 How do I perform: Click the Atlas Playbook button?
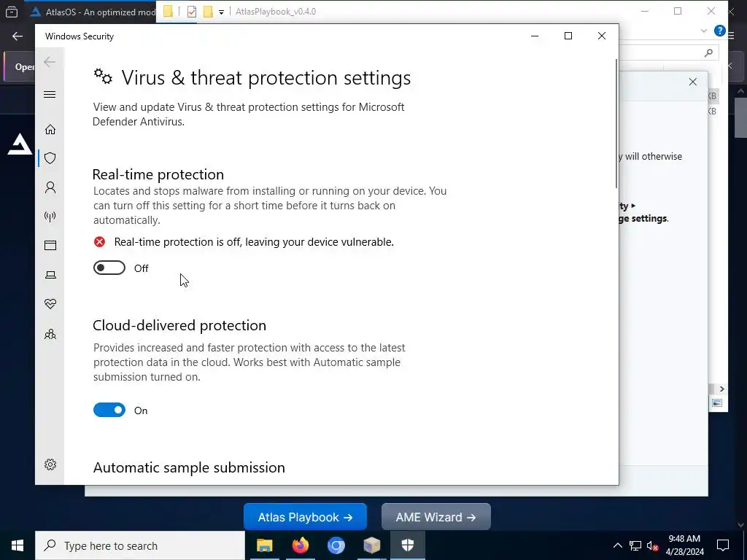click(x=305, y=517)
